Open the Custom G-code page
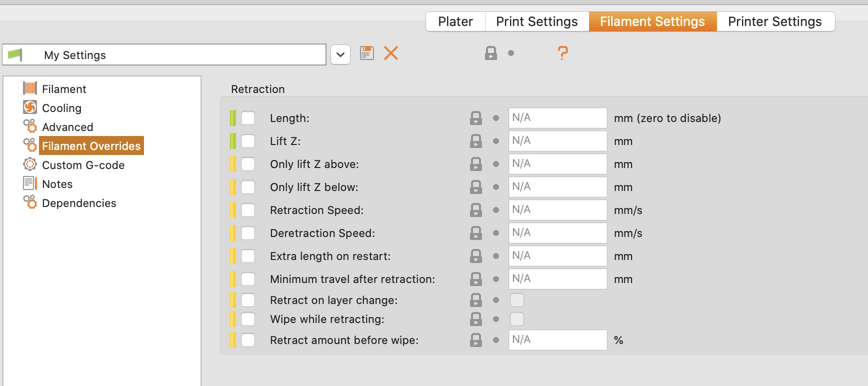The width and height of the screenshot is (868, 386). 83,165
